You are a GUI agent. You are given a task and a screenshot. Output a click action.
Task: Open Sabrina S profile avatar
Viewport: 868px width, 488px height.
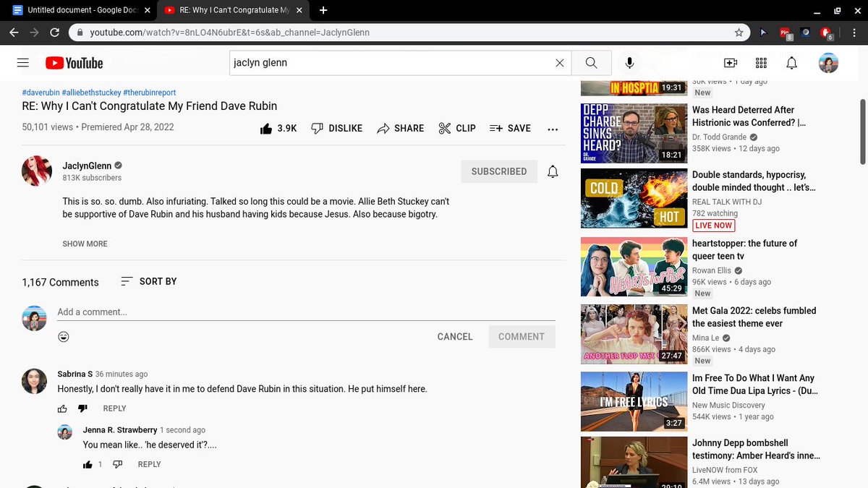coord(34,381)
